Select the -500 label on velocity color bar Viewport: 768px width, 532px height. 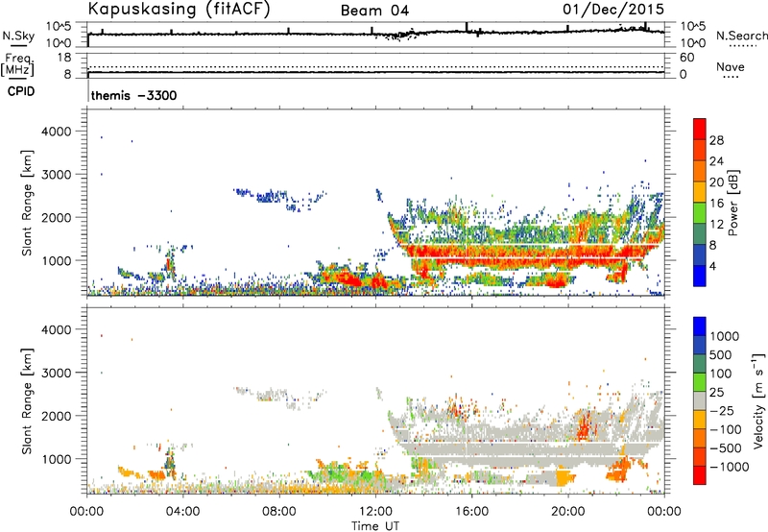click(725, 448)
